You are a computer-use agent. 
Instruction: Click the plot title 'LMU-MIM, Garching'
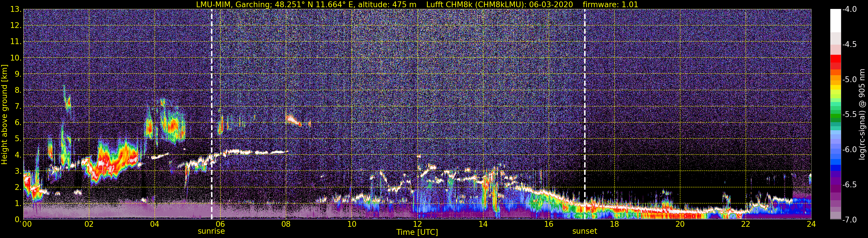click(x=233, y=5)
